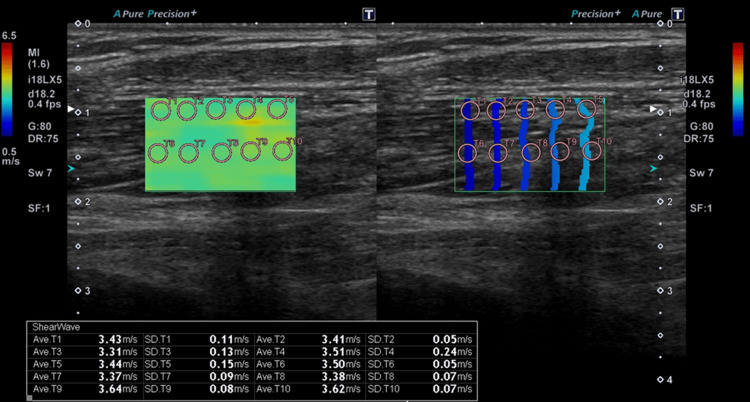750x402 pixels.
Task: Click SD.T9 value 0.08 m/s
Action: click(x=229, y=389)
